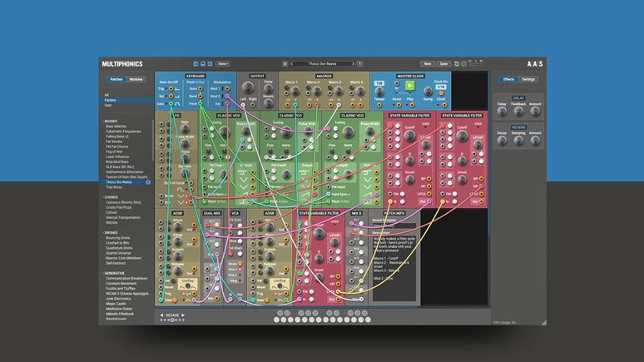The height and width of the screenshot is (362, 644).
Task: Open the Clock Div value selector
Action: click(440, 86)
